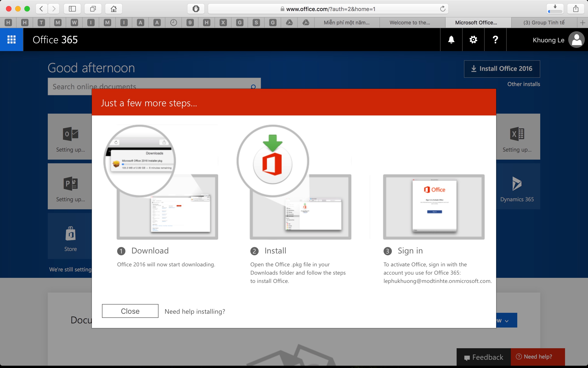Click "Office 2016 will now start downloading."

tap(166, 264)
